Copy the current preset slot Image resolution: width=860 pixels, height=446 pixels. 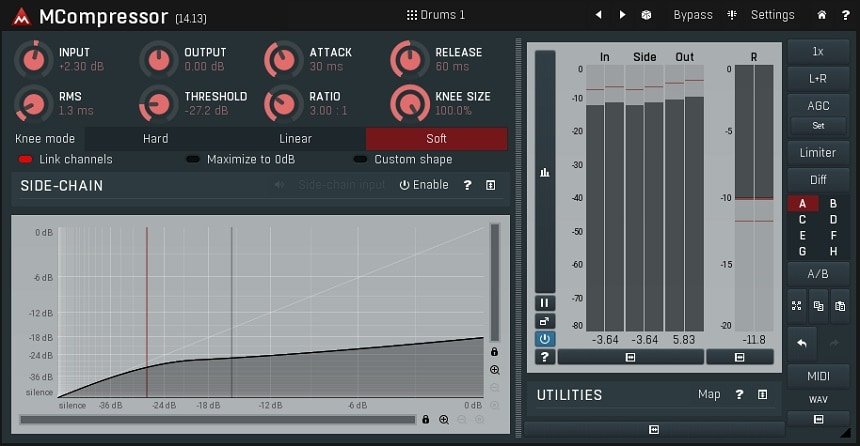[x=818, y=306]
